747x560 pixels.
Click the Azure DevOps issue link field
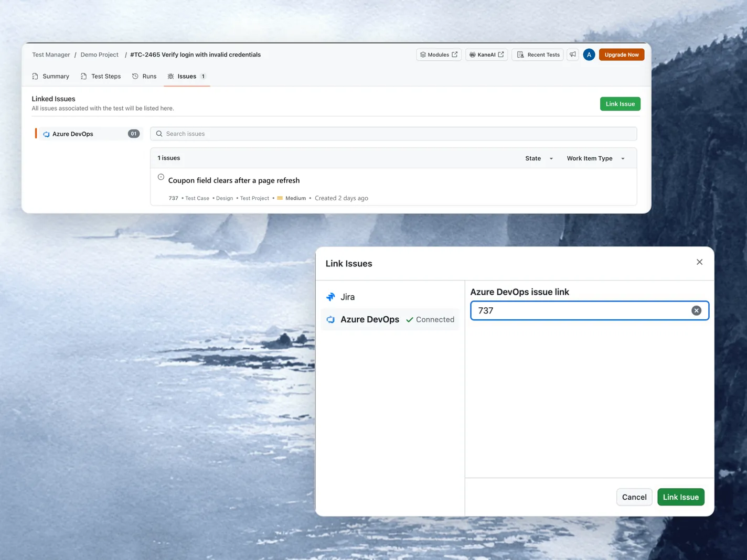pos(590,310)
